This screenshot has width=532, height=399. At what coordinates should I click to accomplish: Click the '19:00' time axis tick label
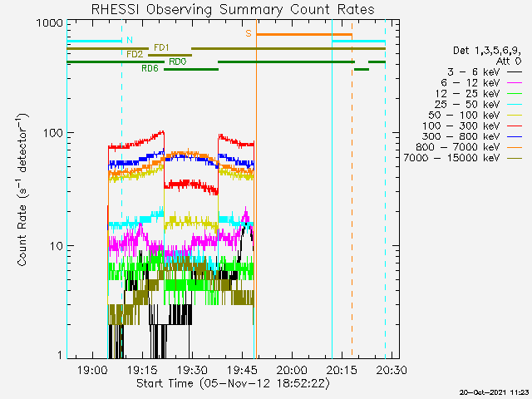pos(92,370)
